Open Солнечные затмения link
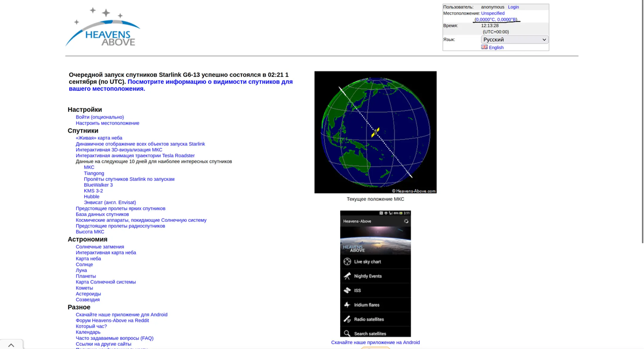The height and width of the screenshot is (349, 644). (100, 247)
